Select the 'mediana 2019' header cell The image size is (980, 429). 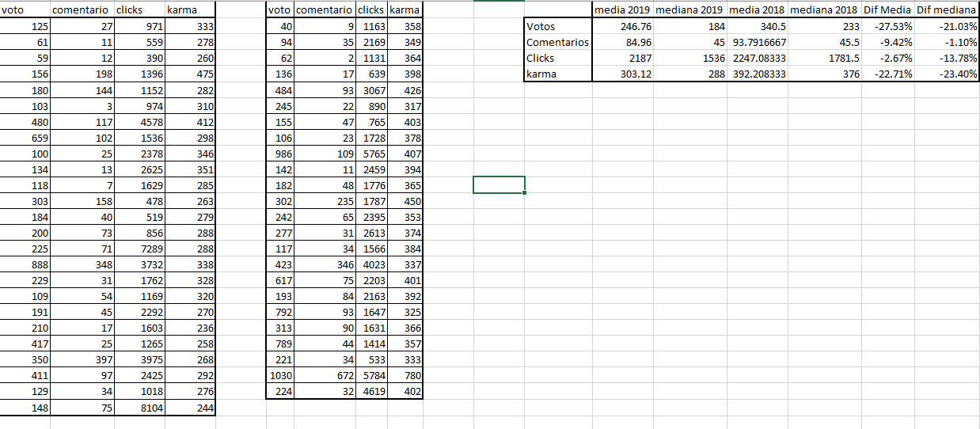(690, 10)
